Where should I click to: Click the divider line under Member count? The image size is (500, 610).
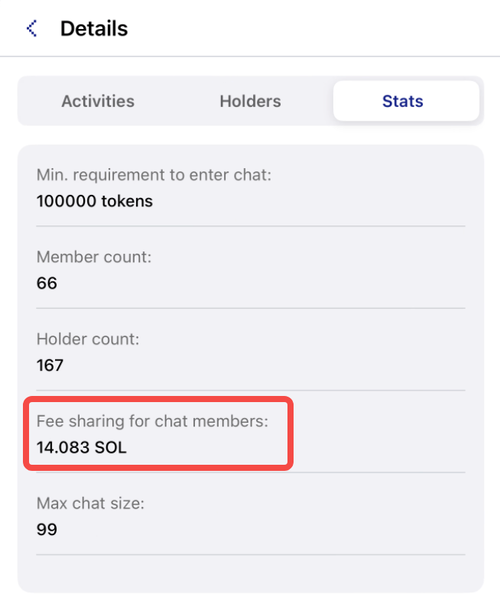coord(251,308)
